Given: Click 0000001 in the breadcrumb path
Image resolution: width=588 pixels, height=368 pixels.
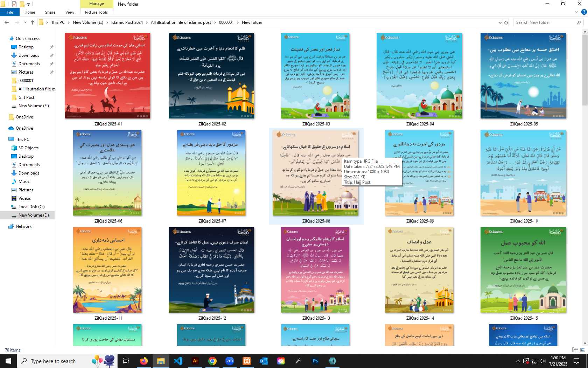Looking at the screenshot, I should (x=226, y=22).
